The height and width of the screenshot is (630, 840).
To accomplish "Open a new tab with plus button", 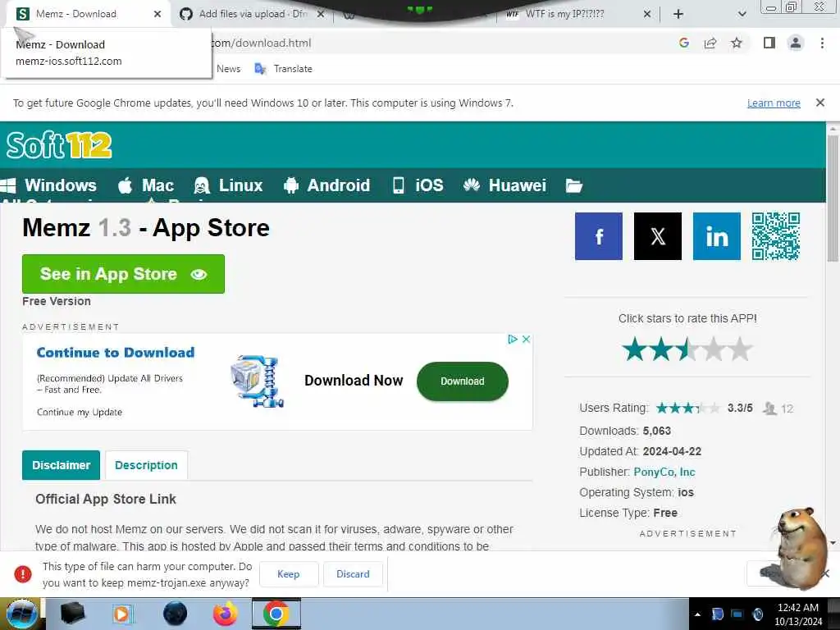I will click(678, 14).
